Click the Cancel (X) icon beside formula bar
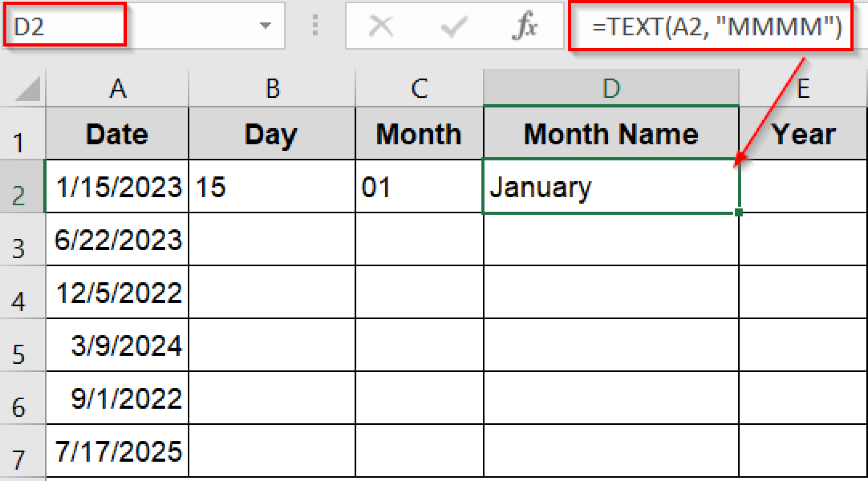868x481 pixels. (x=380, y=25)
